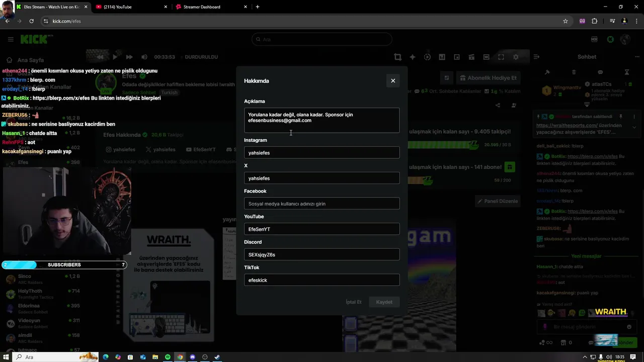Toggle fullscreen player mode
The height and width of the screenshot is (362, 644).
(x=501, y=57)
